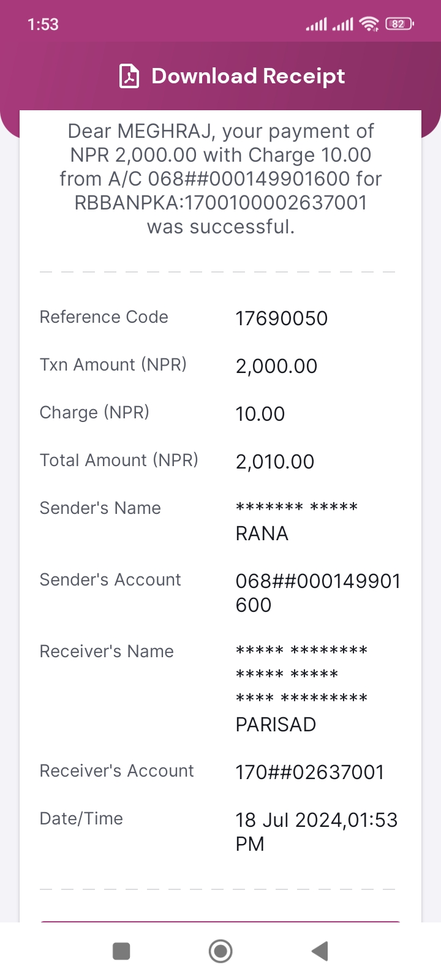Tap the date/time 18 Jul 2024 value
441x980 pixels.
pyautogui.click(x=317, y=832)
